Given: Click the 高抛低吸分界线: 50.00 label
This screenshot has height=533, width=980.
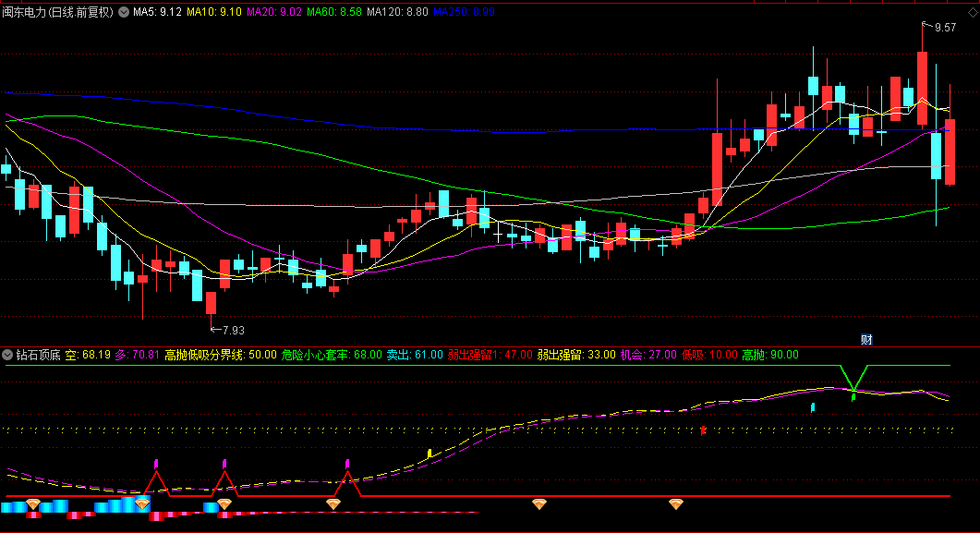Looking at the screenshot, I should tap(221, 355).
